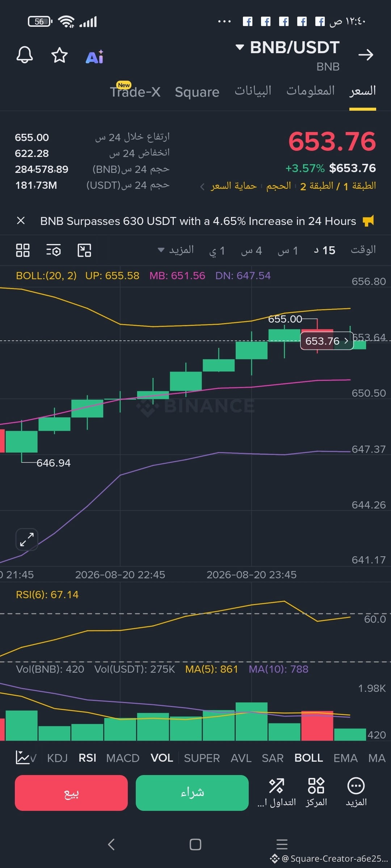The width and height of the screenshot is (391, 868).
Task: Tap the megaphone announcement icon
Action: [x=368, y=221]
